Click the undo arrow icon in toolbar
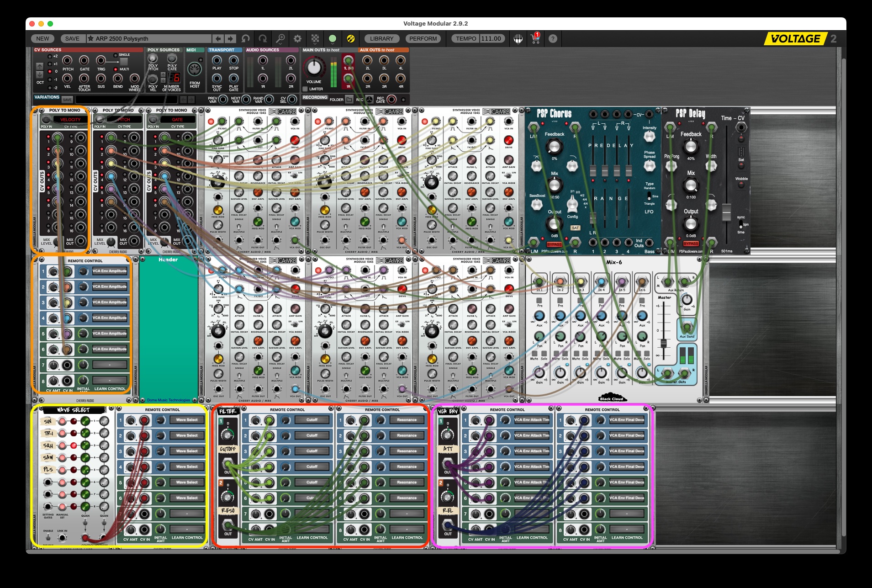The image size is (872, 588). coord(246,39)
